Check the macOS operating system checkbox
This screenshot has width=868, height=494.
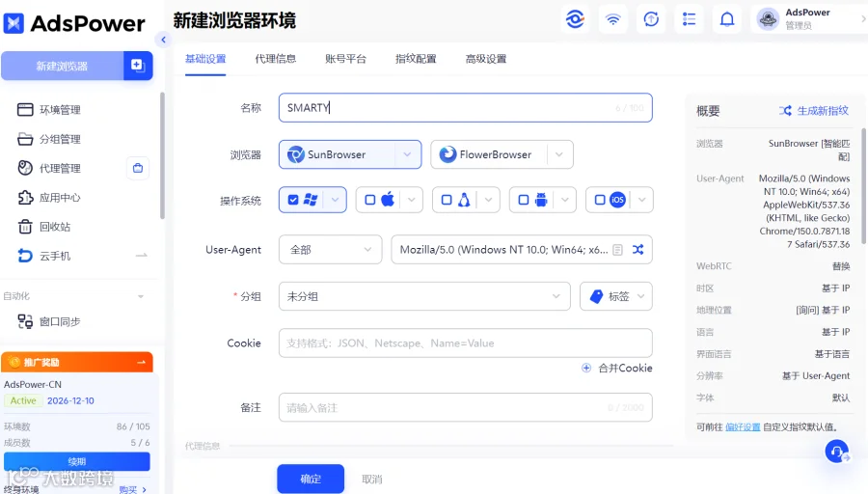[369, 200]
